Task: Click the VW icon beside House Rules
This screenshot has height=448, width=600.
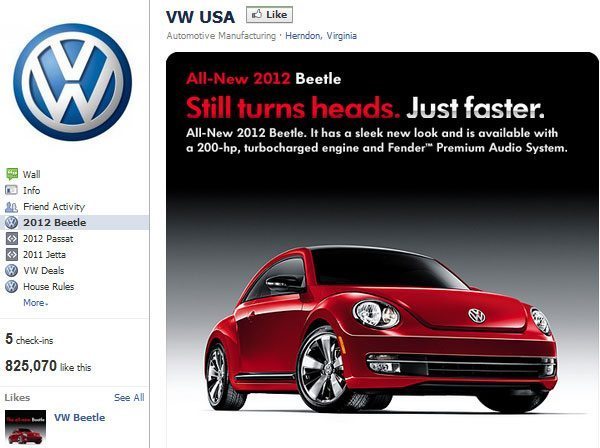Action: 11,287
